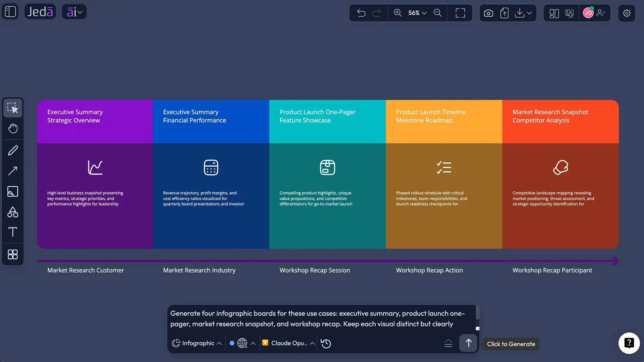This screenshot has height=362, width=644.
Task: Open the Jeda logo home button
Action: [40, 12]
